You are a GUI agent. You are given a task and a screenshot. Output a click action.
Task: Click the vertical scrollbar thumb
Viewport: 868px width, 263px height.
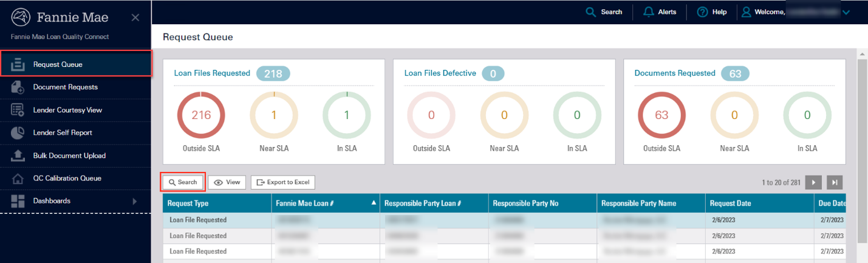click(862, 152)
